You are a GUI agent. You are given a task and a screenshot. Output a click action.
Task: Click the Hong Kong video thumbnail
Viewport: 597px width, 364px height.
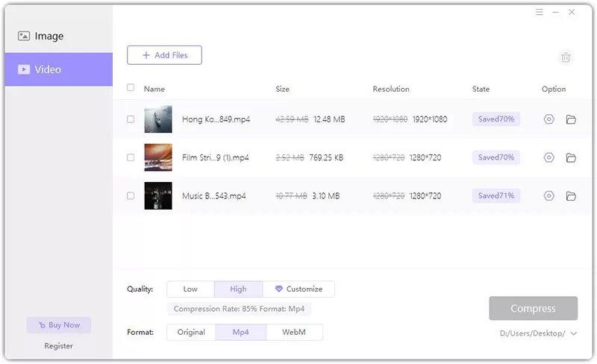point(158,119)
